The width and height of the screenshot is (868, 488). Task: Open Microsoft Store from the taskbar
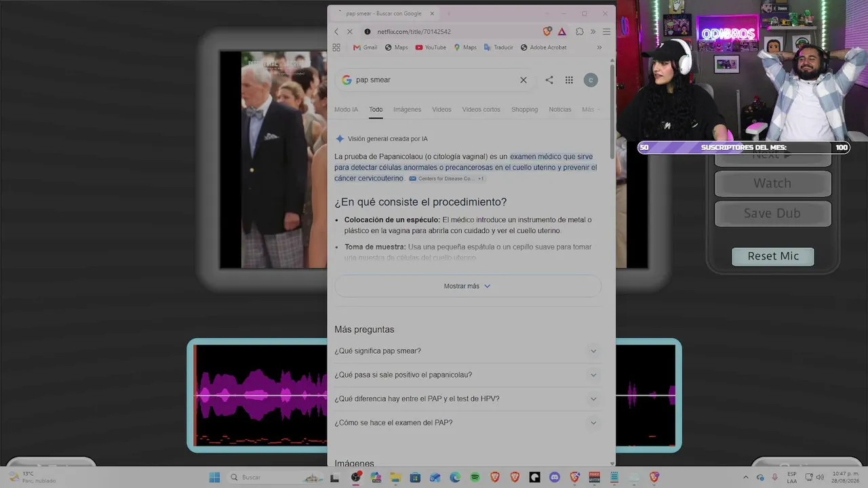415,477
